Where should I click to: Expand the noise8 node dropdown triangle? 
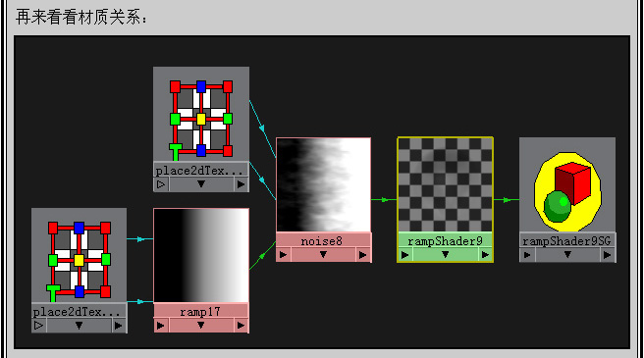[x=323, y=255]
